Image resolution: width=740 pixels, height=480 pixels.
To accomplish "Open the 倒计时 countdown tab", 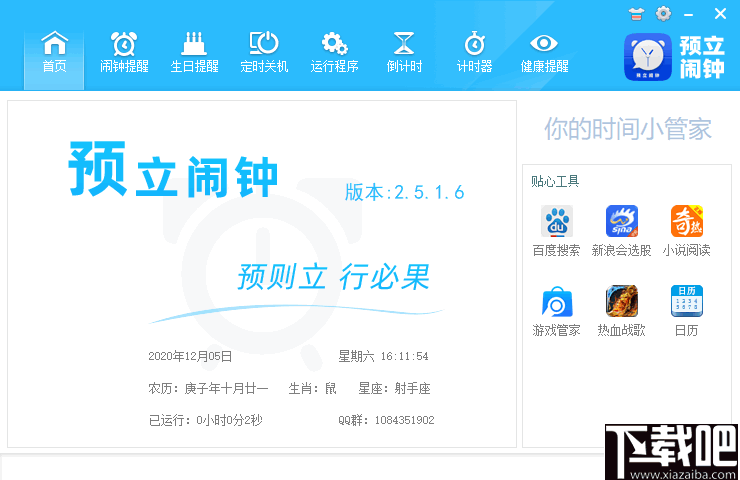I will (404, 53).
